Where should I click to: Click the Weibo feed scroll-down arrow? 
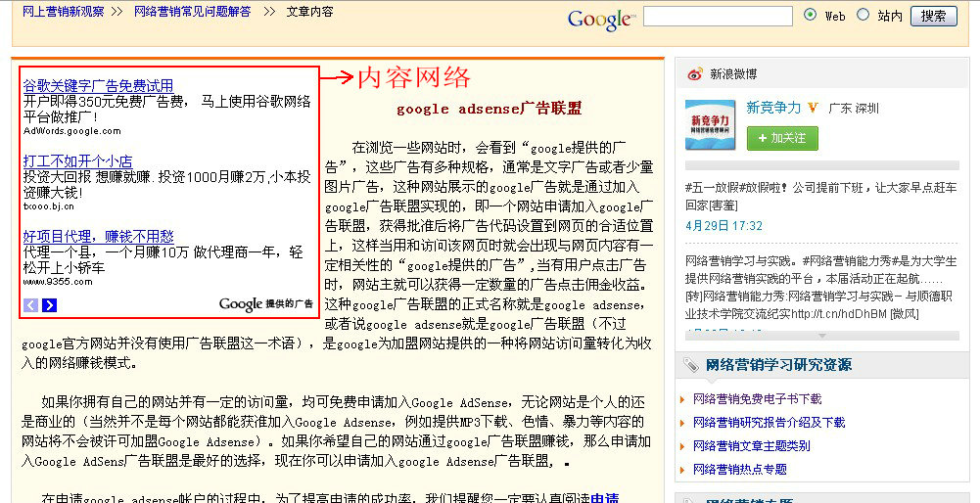[x=821, y=336]
